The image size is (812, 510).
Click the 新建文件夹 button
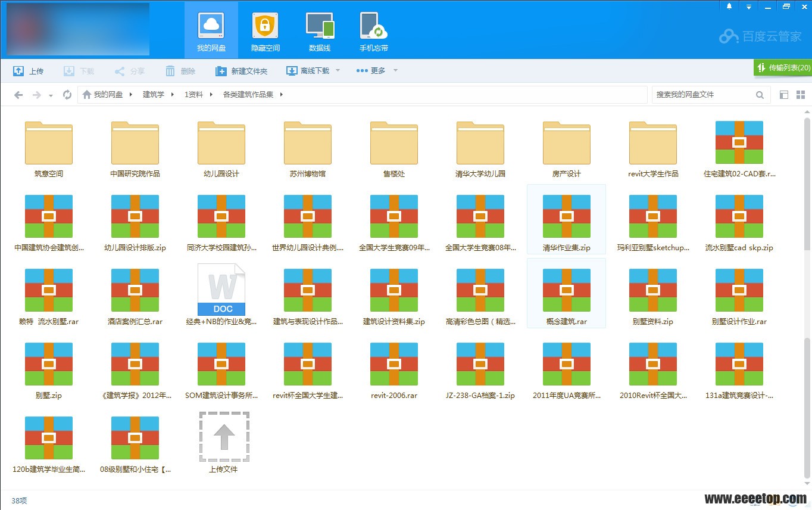coord(241,71)
